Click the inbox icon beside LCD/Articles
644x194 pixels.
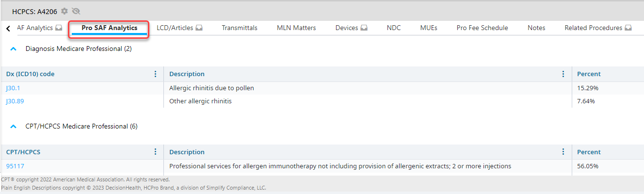click(x=199, y=28)
